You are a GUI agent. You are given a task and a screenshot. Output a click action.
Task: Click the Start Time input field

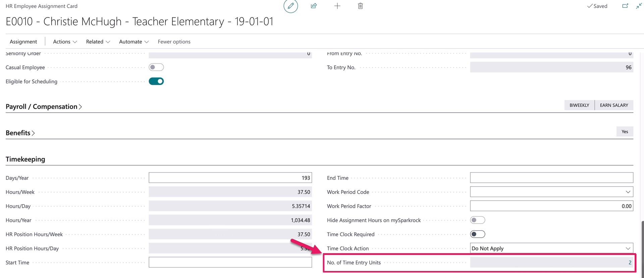pyautogui.click(x=230, y=263)
